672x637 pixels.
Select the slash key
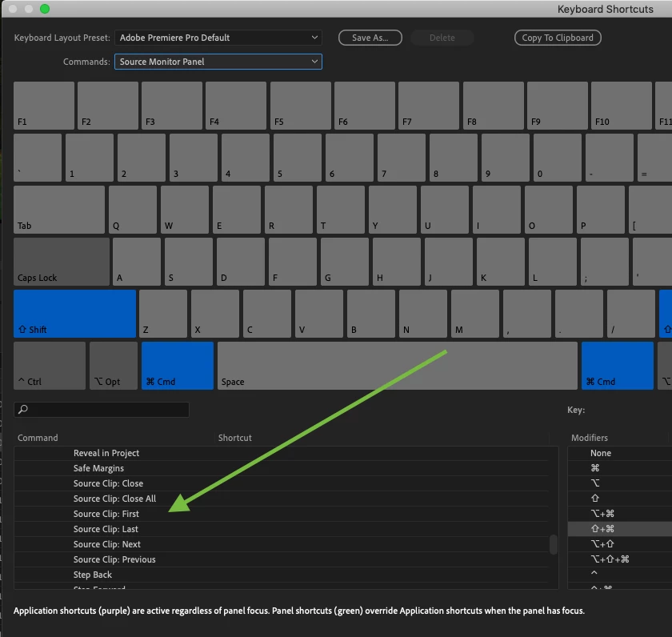pos(631,314)
